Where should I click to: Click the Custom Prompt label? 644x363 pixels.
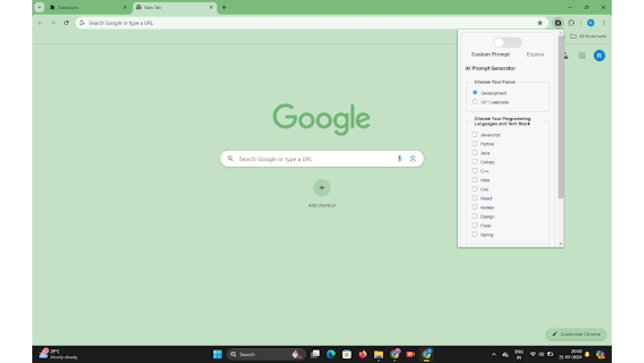click(490, 54)
